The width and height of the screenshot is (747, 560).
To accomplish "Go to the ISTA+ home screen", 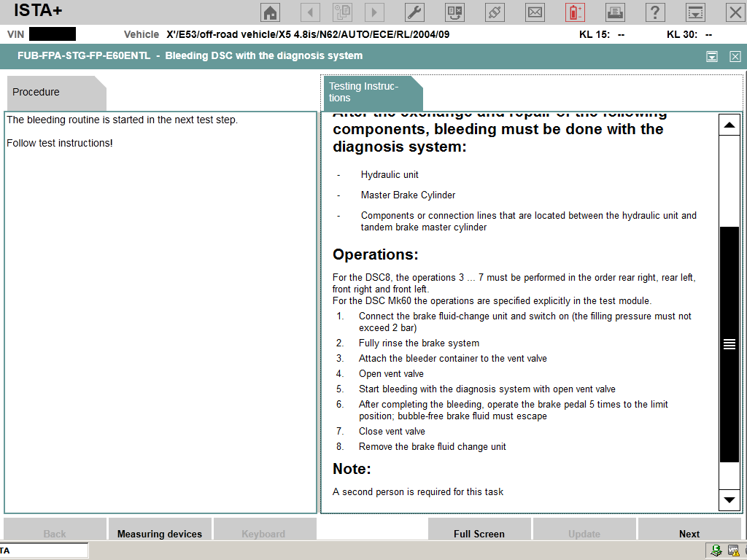I will (271, 12).
